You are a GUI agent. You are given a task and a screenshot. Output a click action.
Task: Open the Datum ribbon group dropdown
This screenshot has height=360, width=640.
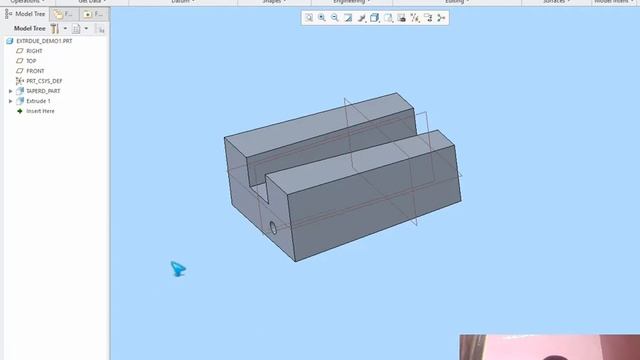coord(183,2)
